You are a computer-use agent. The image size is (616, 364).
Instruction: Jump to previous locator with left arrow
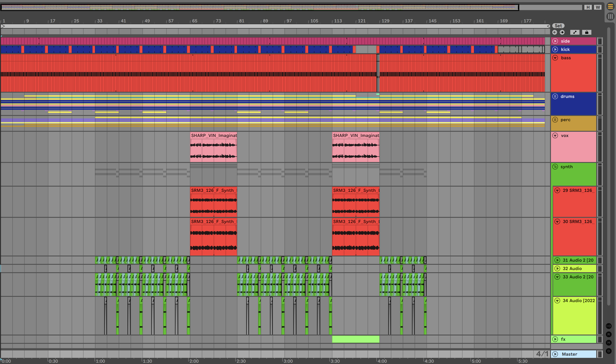pyautogui.click(x=555, y=32)
